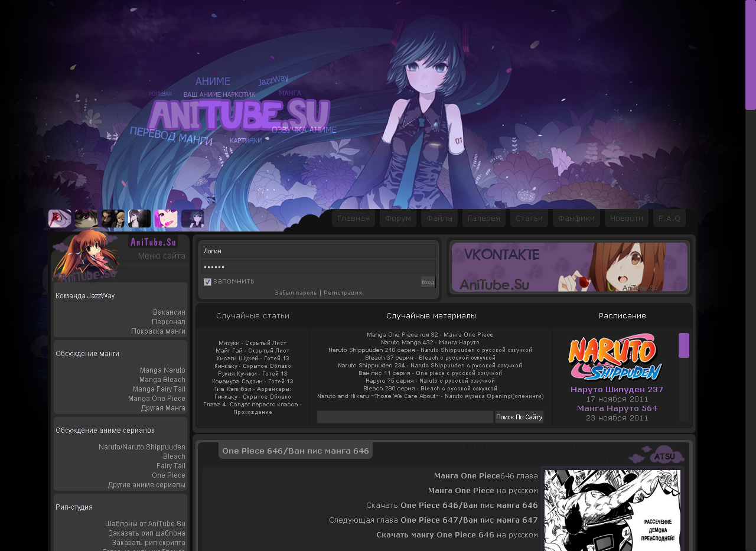Open the Наруто Шипуден 237 schedule link
756x551 pixels.
617,390
